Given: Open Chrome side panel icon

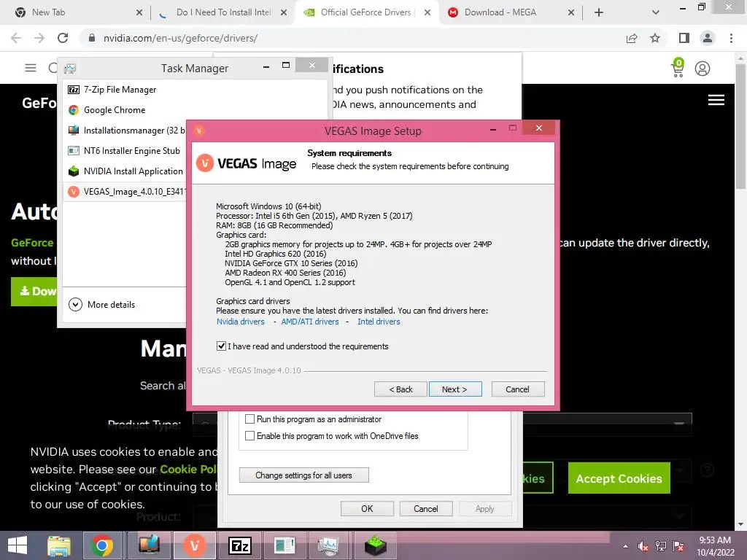Looking at the screenshot, I should pos(684,38).
